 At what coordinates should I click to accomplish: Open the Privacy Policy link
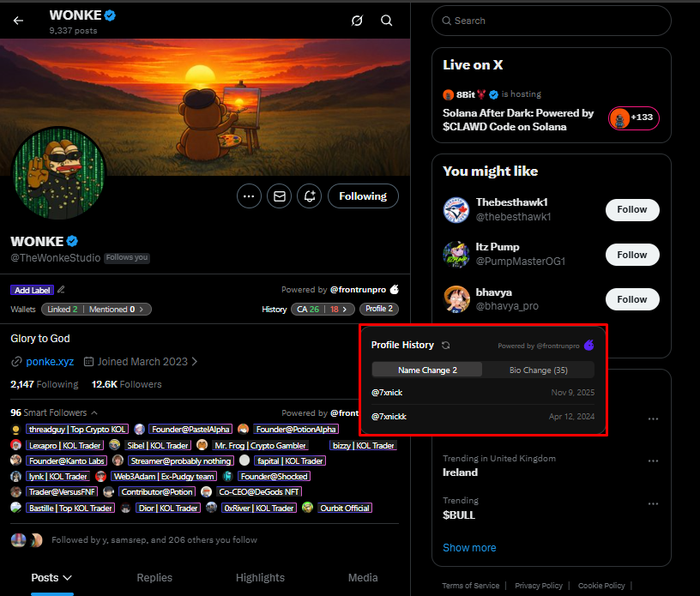pyautogui.click(x=539, y=586)
